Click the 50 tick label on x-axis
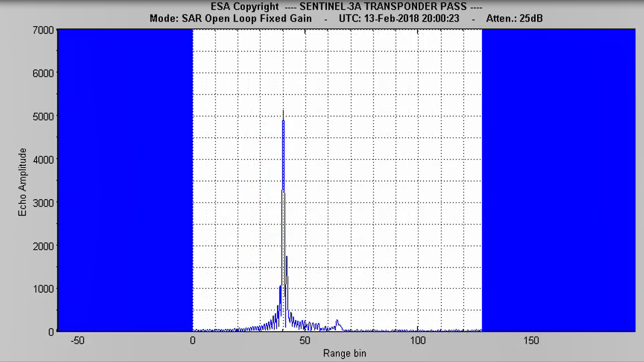 tap(305, 341)
